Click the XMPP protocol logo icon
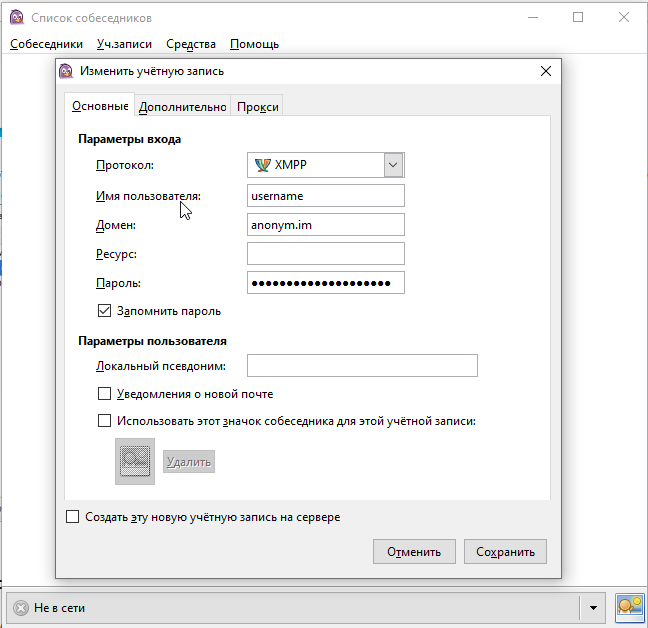This screenshot has width=648, height=628. [263, 166]
